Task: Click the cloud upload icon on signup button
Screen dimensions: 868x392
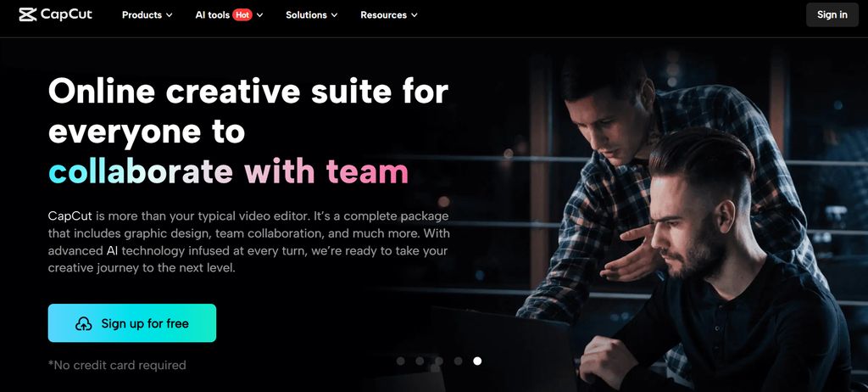Action: [84, 324]
